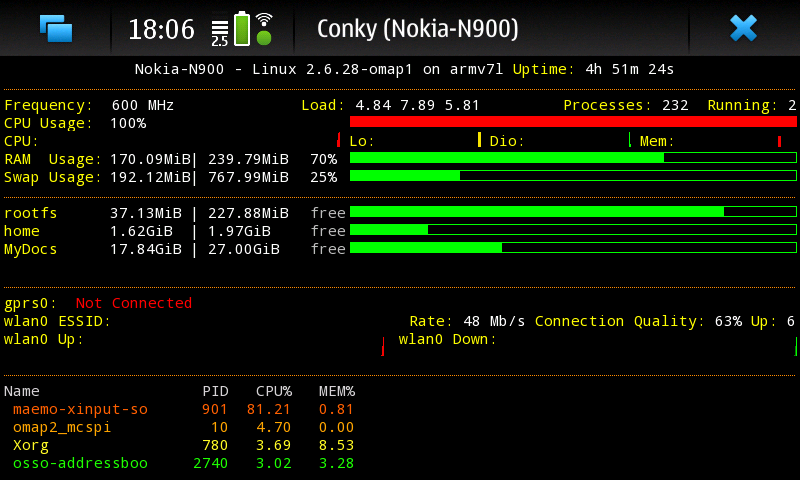Screen dimensions: 800x480
Task: Click the MyDocs free space bar
Action: (x=573, y=248)
